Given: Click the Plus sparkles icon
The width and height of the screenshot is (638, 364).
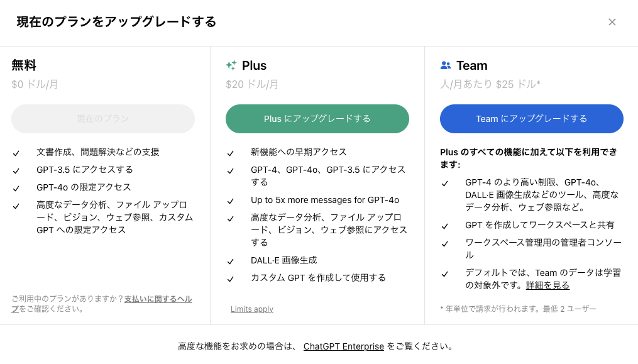Looking at the screenshot, I should click(230, 65).
